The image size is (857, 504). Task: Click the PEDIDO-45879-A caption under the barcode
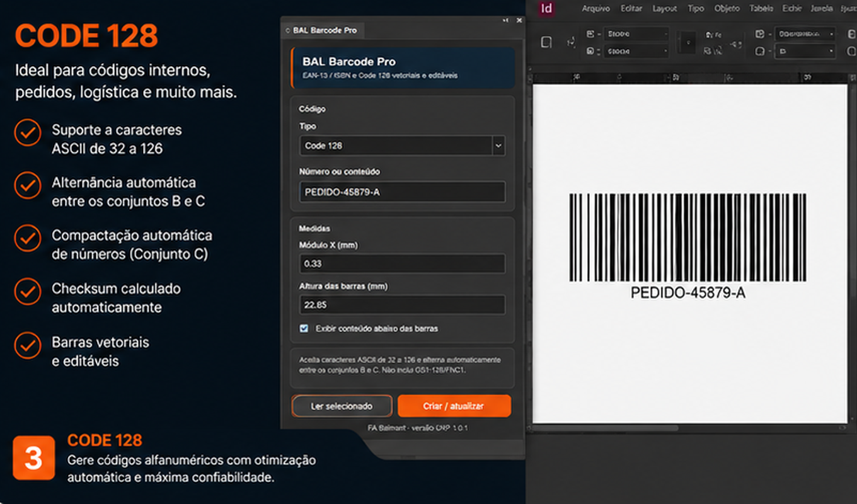click(688, 292)
